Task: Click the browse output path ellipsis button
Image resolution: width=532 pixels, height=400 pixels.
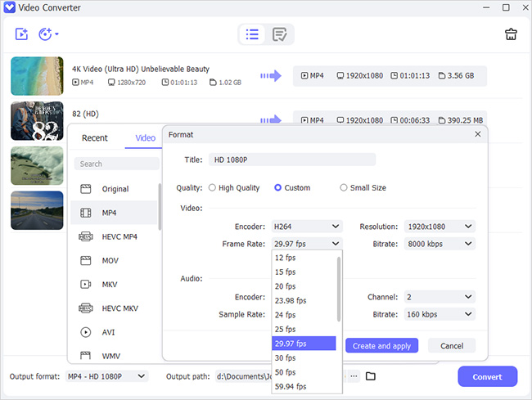Action: tap(354, 376)
